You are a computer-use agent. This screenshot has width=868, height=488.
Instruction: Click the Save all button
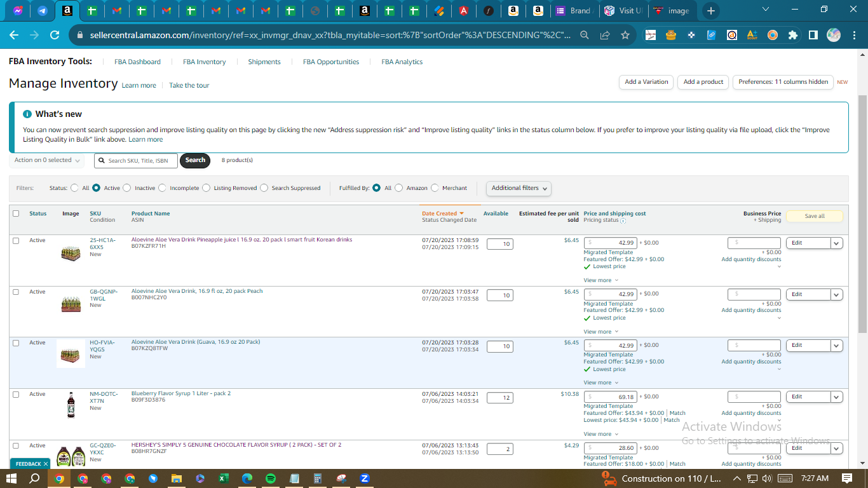(x=815, y=216)
